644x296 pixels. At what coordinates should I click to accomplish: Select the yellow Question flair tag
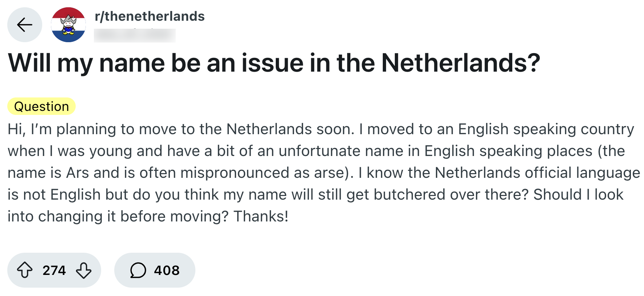41,106
